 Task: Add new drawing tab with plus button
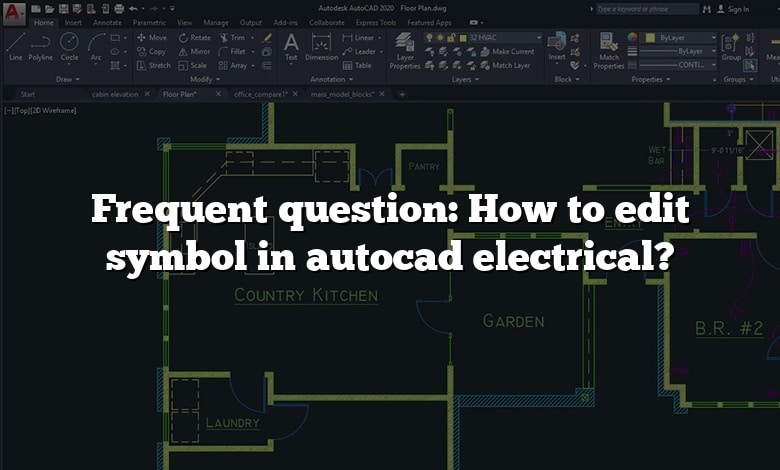tap(402, 94)
